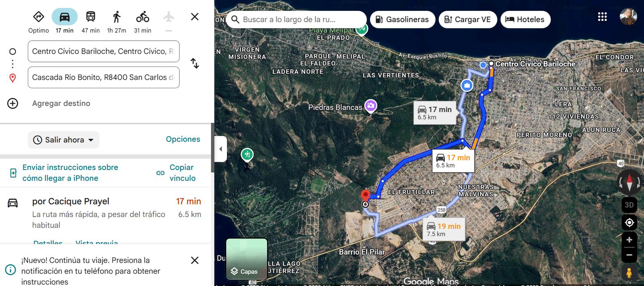Edit the Cascada Río Bonito destination field

tap(103, 77)
